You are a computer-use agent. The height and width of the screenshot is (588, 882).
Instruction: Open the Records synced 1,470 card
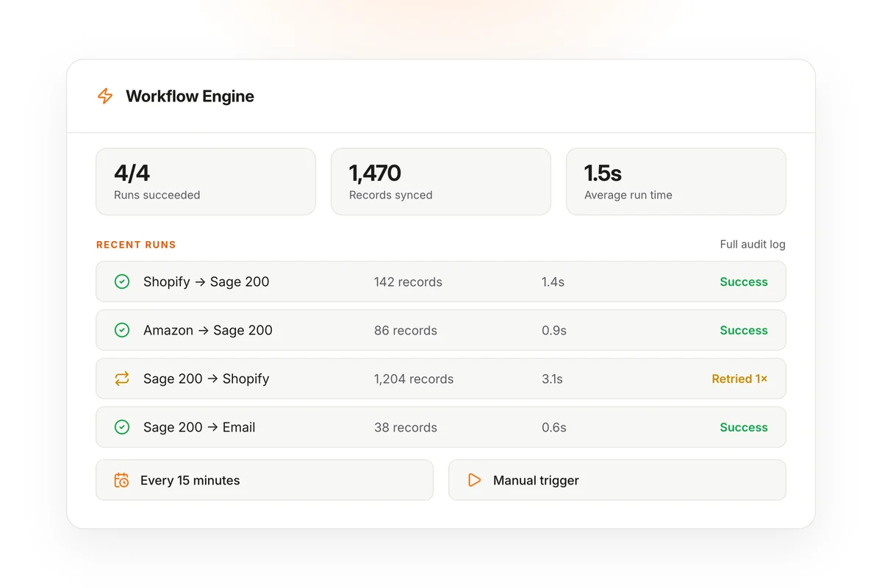point(441,182)
